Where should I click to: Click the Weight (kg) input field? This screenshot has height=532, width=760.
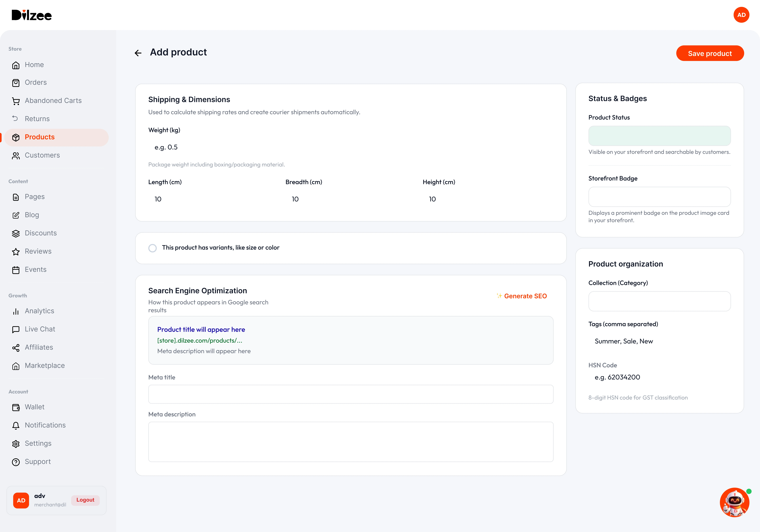pyautogui.click(x=351, y=147)
